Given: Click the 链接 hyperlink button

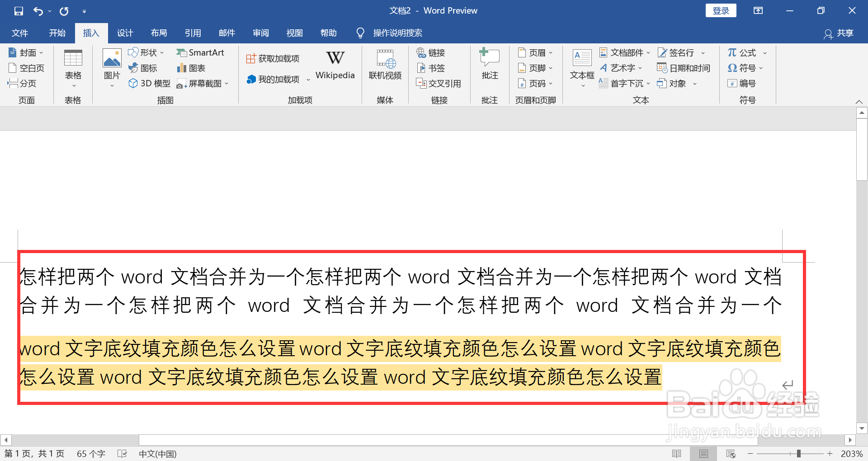Looking at the screenshot, I should point(431,53).
